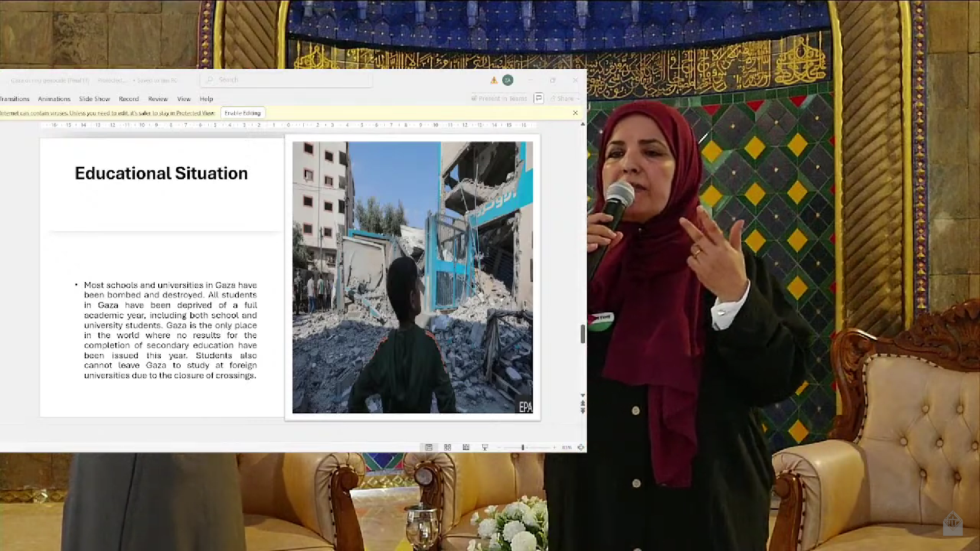Switch to Reading View
This screenshot has width=980, height=551.
(466, 447)
